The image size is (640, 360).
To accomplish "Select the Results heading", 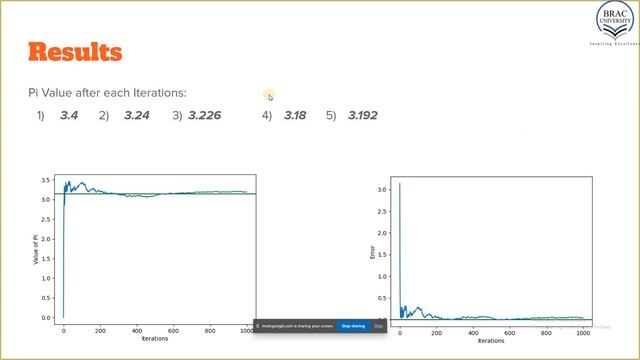I will pyautogui.click(x=75, y=52).
